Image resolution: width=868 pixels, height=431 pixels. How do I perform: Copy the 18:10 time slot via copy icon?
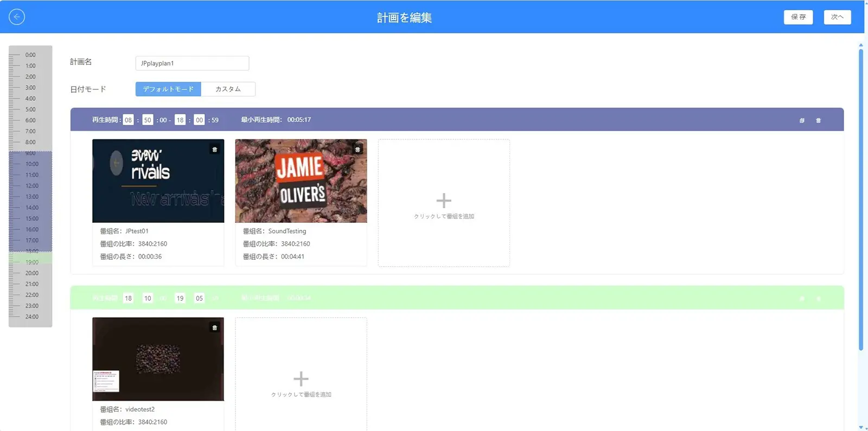802,299
